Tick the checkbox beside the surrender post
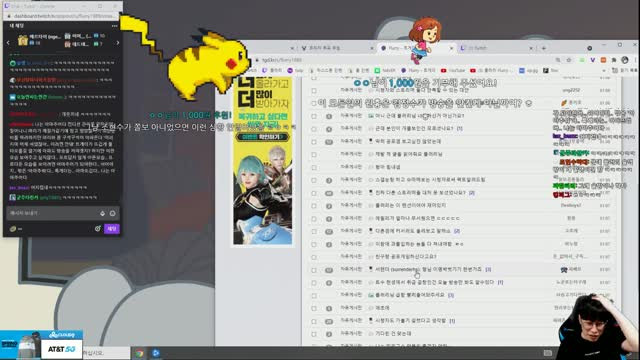This screenshot has width=640, height=360. coord(313,270)
